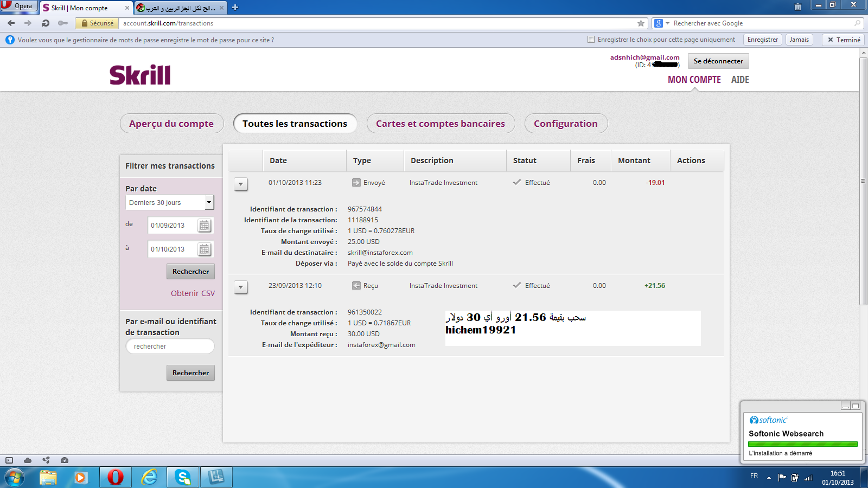
Task: Open the closed tabs trash icon
Action: tap(797, 7)
